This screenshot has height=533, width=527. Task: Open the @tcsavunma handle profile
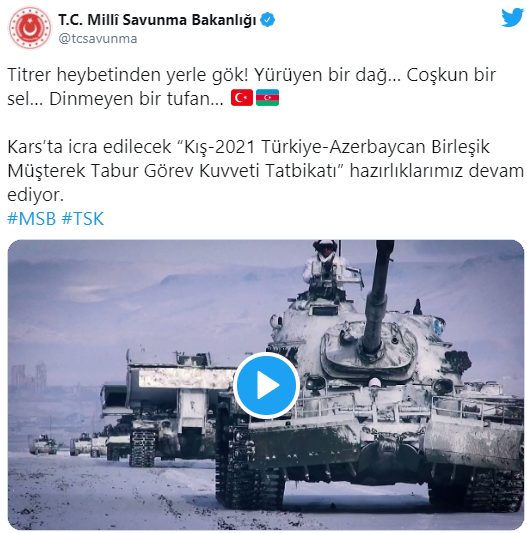coord(98,39)
